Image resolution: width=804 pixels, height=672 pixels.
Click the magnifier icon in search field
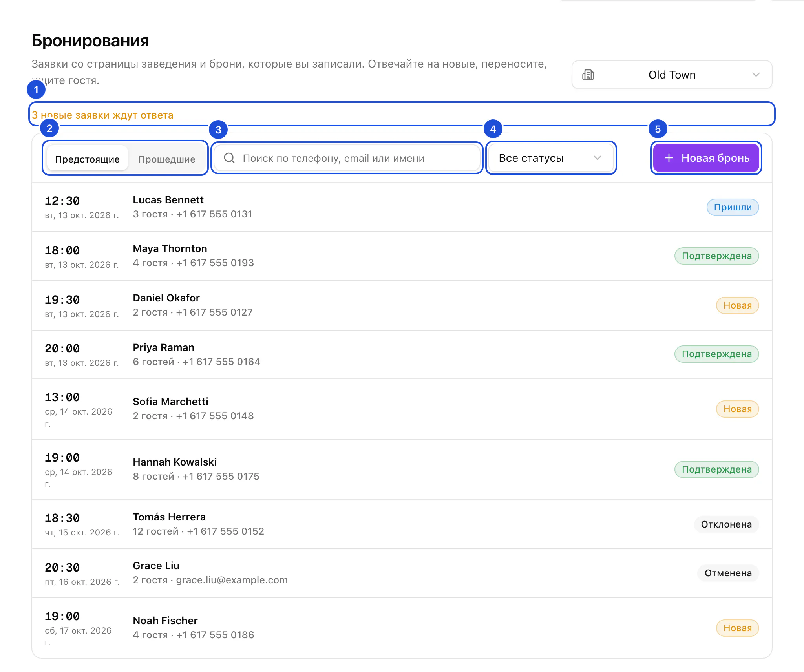pos(229,158)
